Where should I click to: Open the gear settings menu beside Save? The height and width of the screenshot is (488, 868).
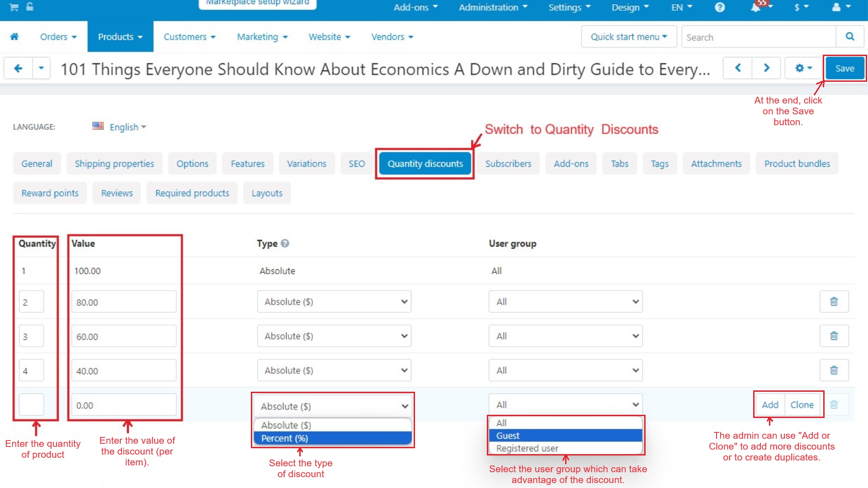click(x=803, y=68)
